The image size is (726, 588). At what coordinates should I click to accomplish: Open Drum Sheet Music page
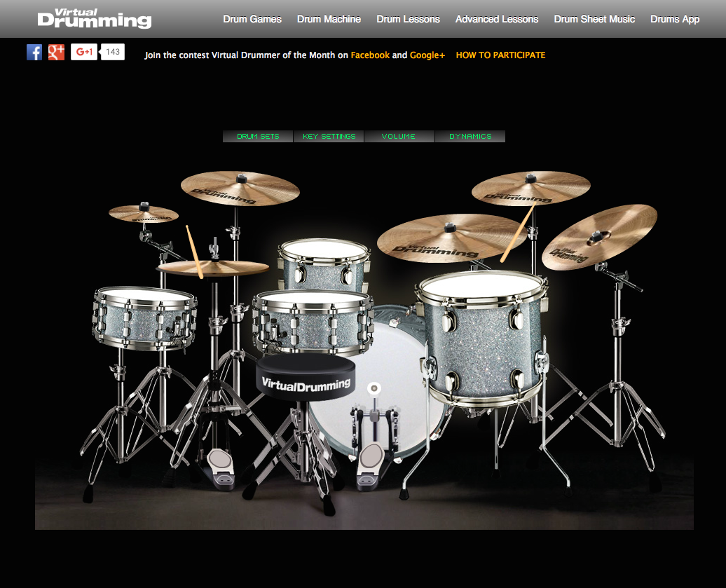(x=594, y=19)
